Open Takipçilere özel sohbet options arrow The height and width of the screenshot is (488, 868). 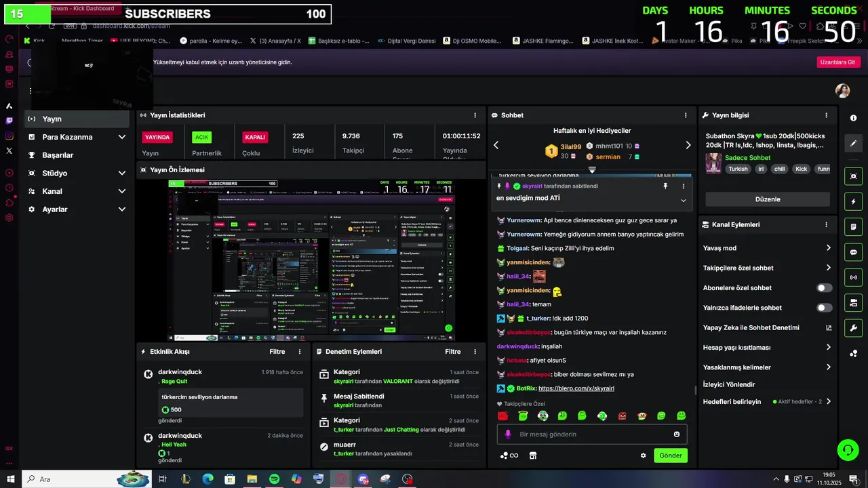click(x=828, y=268)
